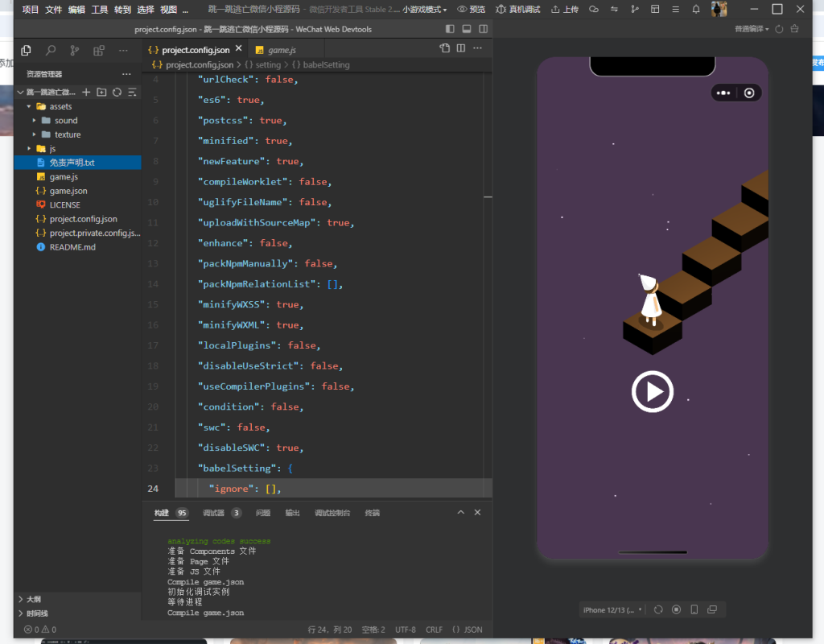Create a new file with the plus icon
This screenshot has height=644, width=824.
[86, 92]
